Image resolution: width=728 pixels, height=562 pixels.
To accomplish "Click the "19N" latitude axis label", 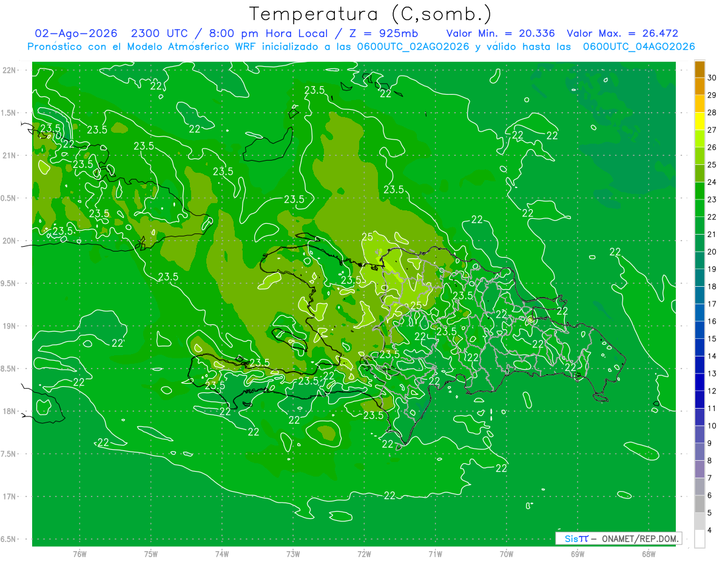I will [x=10, y=326].
